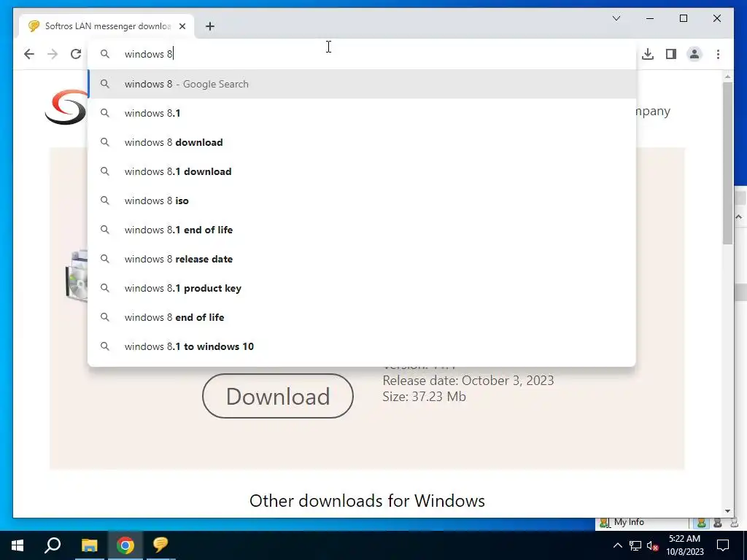Click the muted volume tray icon

(x=652, y=545)
